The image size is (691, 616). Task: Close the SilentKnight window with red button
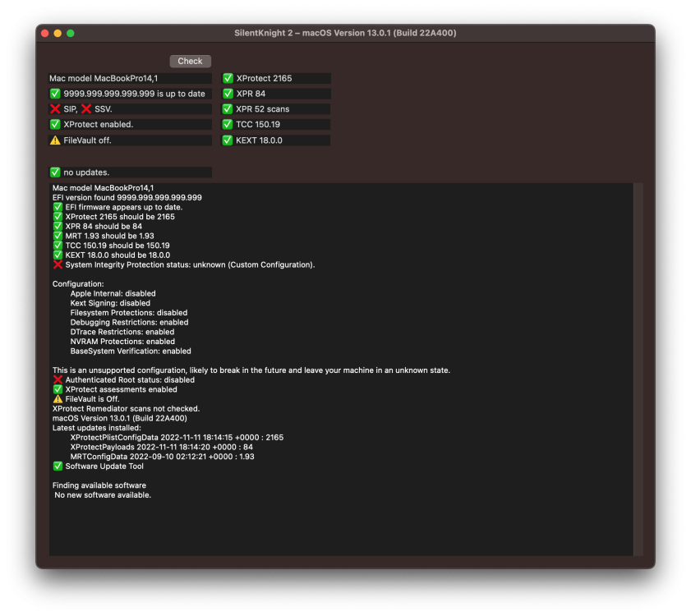click(x=45, y=33)
